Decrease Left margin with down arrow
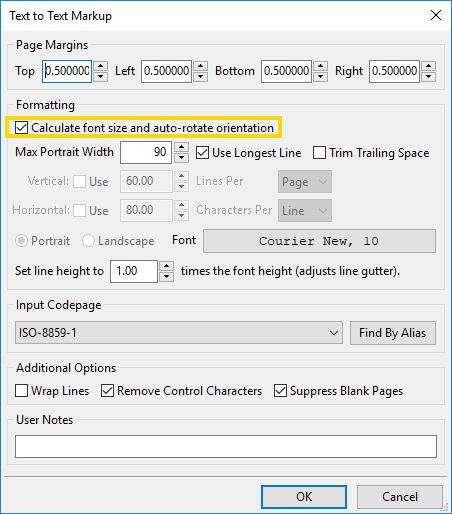Image resolution: width=452 pixels, height=514 pixels. (200, 77)
